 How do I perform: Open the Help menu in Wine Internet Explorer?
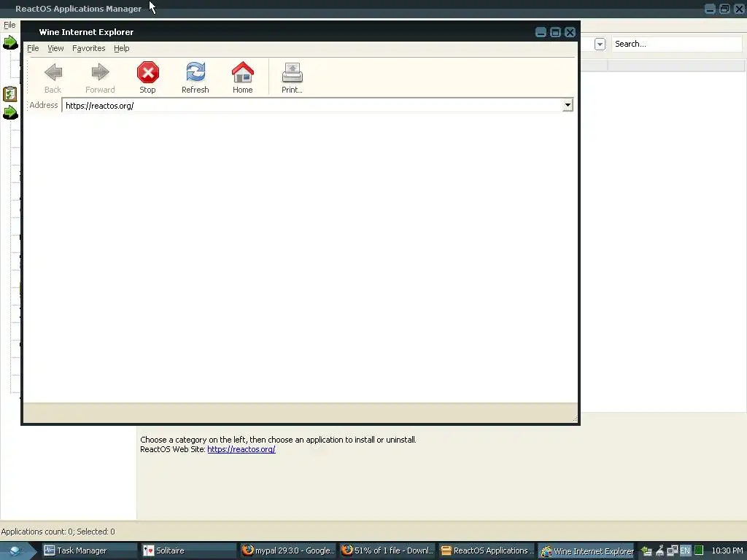click(x=122, y=48)
